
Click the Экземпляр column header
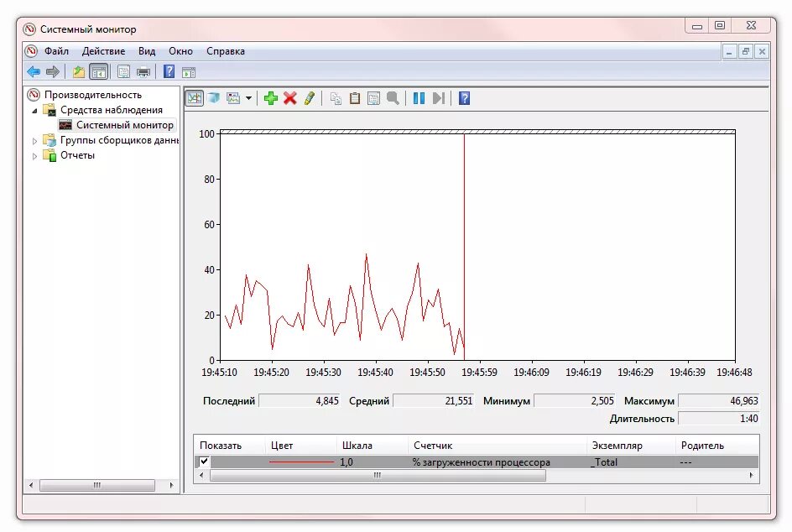630,445
